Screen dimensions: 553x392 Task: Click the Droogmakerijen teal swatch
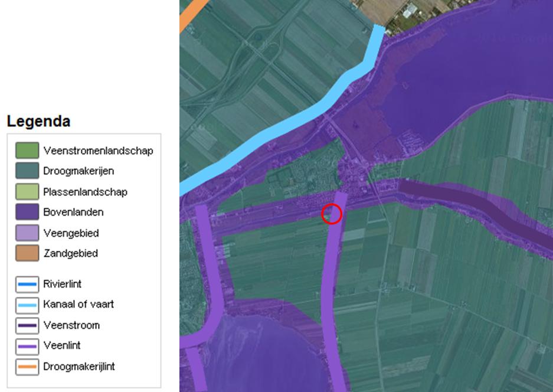(27, 171)
